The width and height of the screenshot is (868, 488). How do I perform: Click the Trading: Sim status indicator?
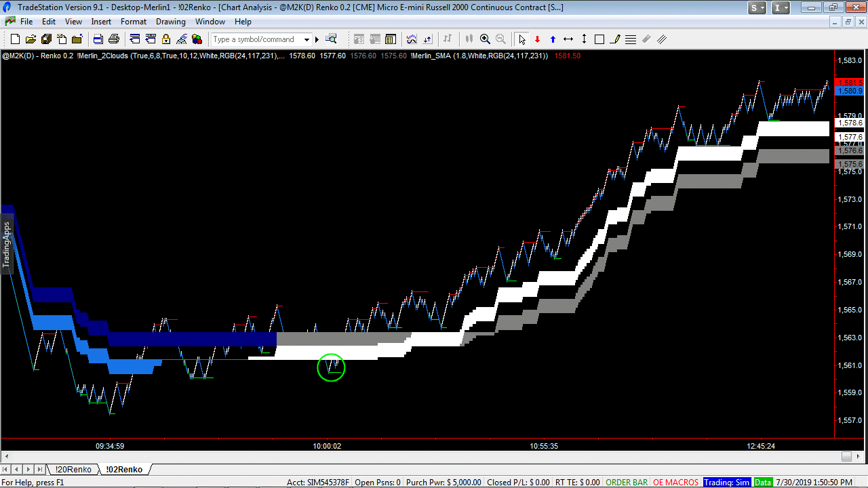point(727,483)
